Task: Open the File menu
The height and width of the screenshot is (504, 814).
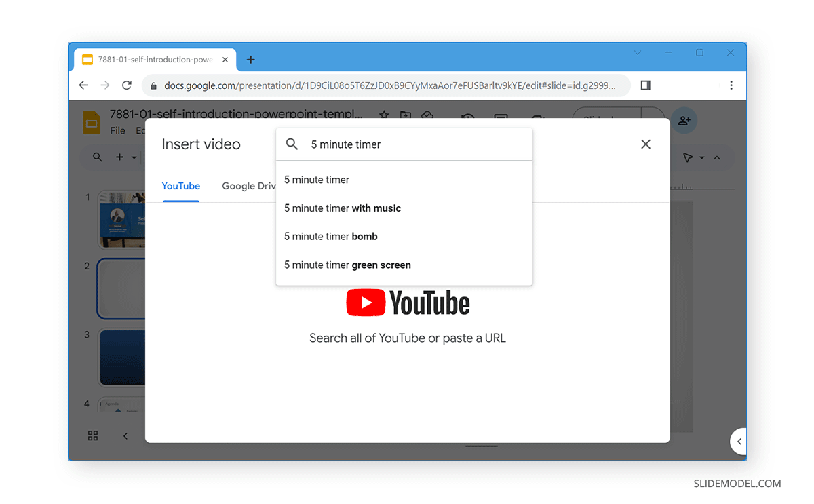Action: pyautogui.click(x=117, y=130)
